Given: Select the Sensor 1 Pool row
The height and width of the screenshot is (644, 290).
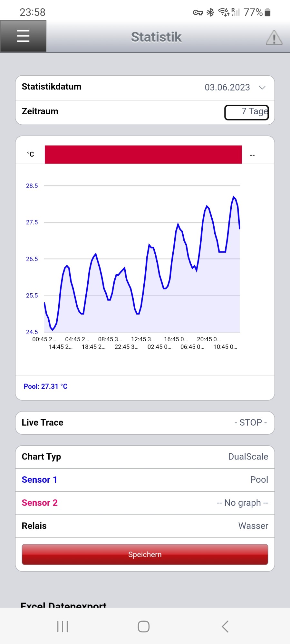Looking at the screenshot, I should coord(145,480).
